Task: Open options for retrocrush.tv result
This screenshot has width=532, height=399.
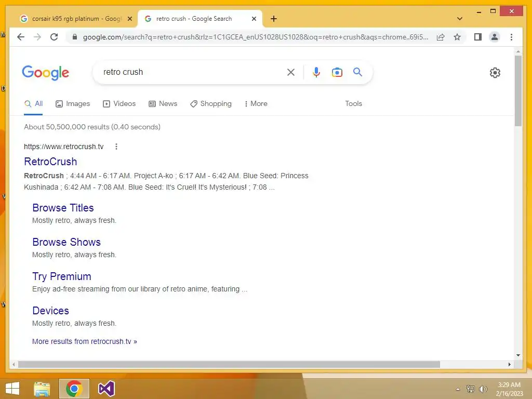Action: click(x=116, y=147)
